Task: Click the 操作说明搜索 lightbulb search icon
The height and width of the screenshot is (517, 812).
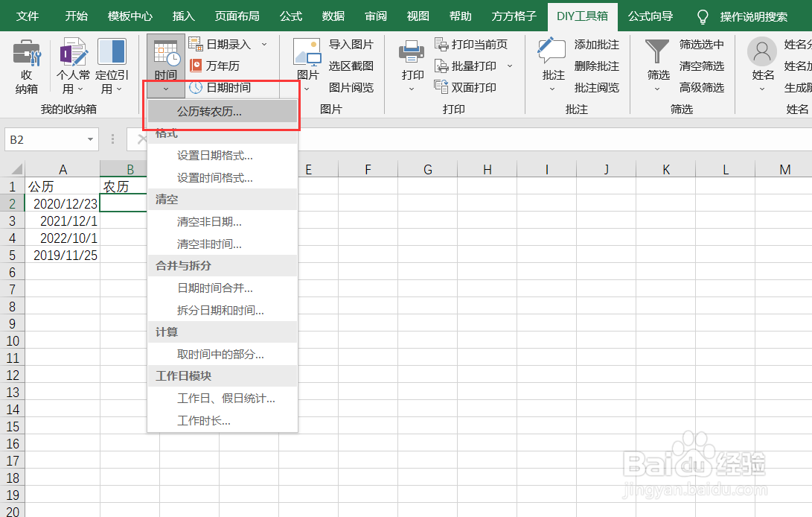Action: (x=702, y=16)
